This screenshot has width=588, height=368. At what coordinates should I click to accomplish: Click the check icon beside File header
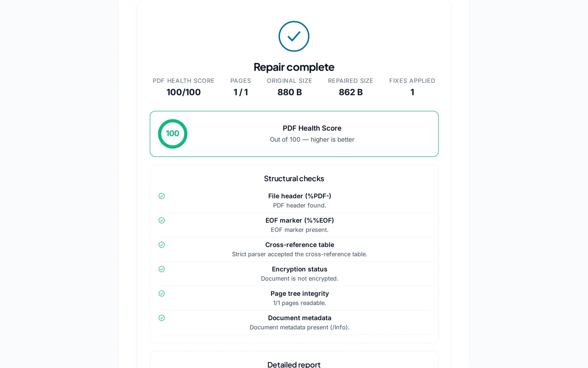click(x=162, y=196)
